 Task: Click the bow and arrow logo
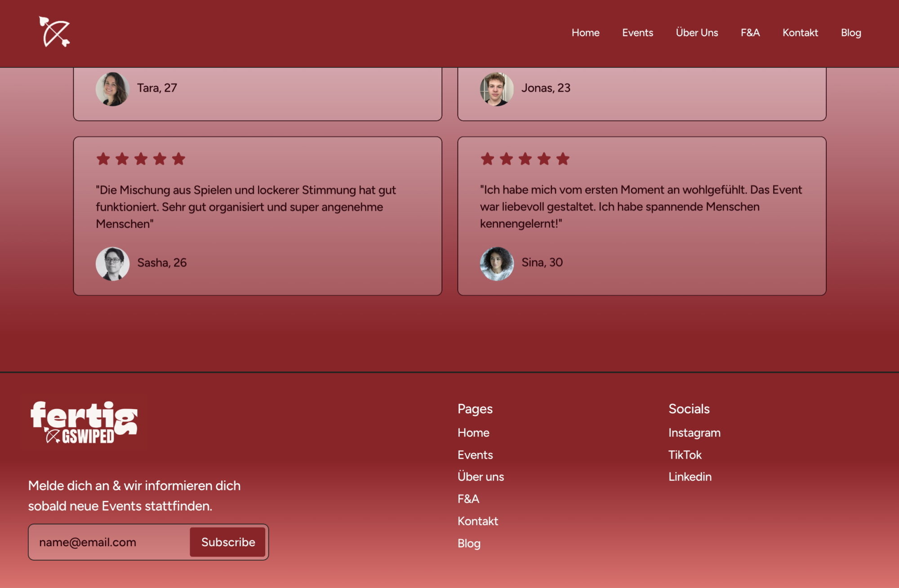[x=53, y=31]
